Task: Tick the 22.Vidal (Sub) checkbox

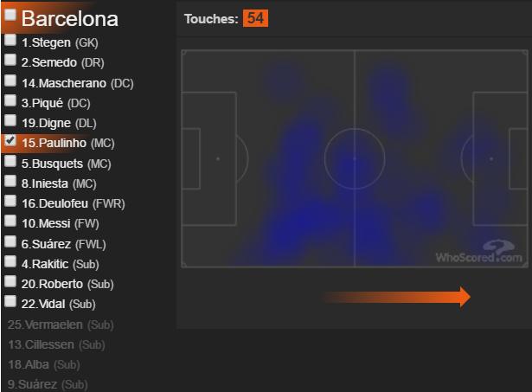Action: point(10,302)
